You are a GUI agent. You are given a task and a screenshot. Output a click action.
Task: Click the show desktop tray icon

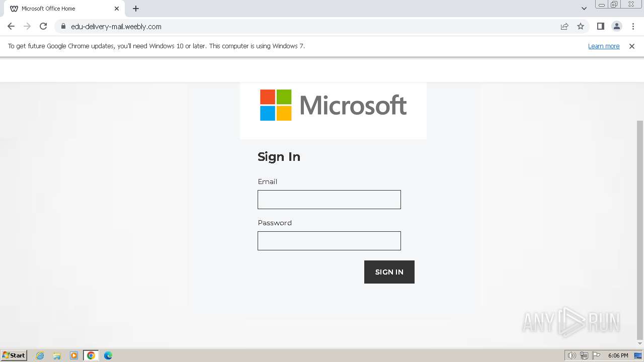(638, 355)
